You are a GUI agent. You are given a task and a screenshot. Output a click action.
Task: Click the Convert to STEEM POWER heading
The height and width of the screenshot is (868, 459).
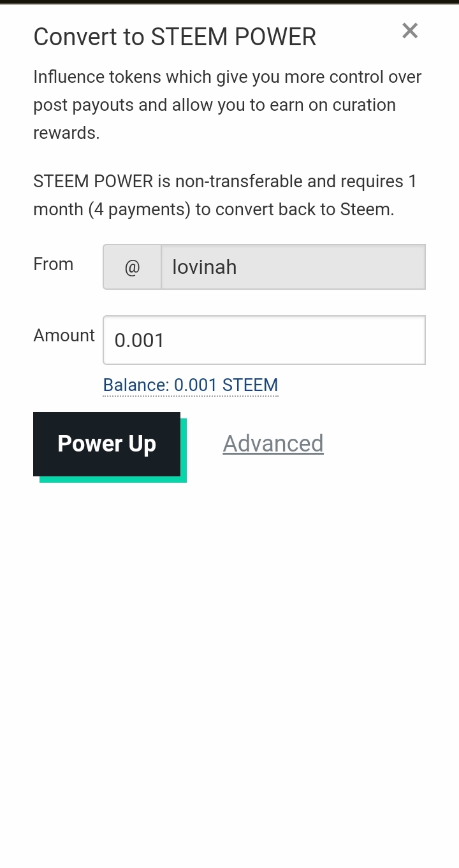[175, 37]
